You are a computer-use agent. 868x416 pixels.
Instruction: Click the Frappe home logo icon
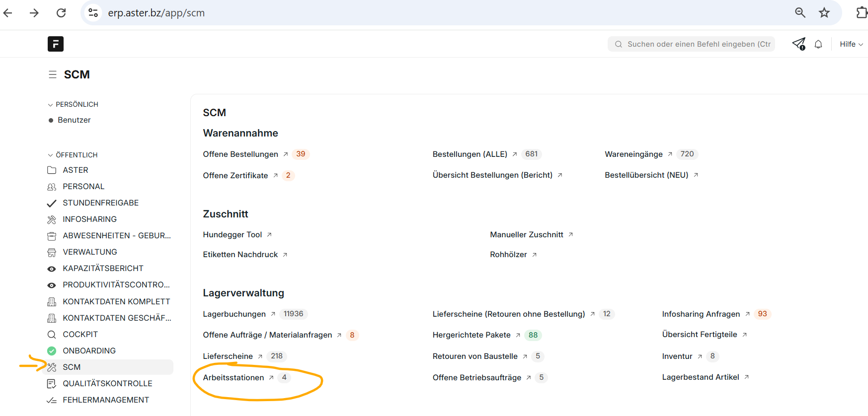55,44
